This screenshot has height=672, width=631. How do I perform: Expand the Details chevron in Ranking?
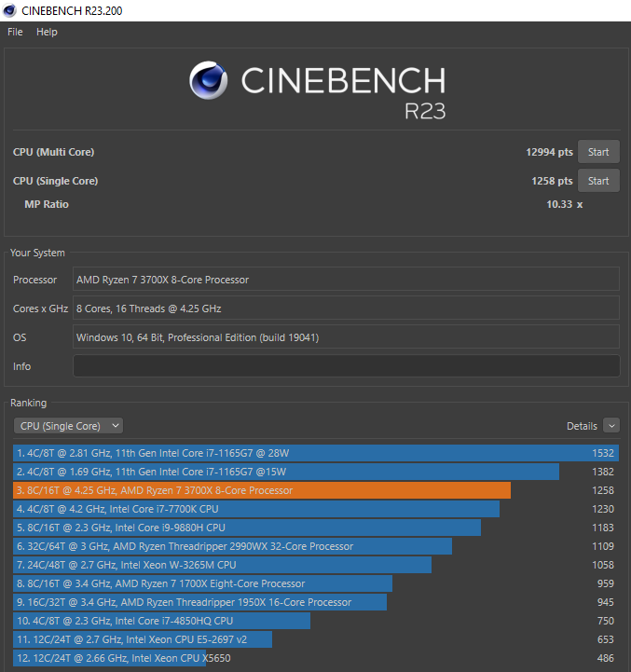611,426
